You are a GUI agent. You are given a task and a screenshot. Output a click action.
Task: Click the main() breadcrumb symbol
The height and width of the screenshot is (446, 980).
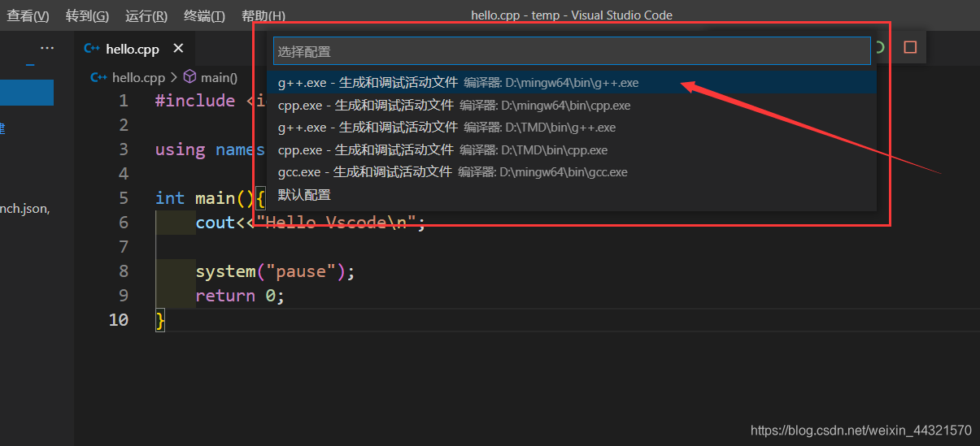pyautogui.click(x=219, y=77)
